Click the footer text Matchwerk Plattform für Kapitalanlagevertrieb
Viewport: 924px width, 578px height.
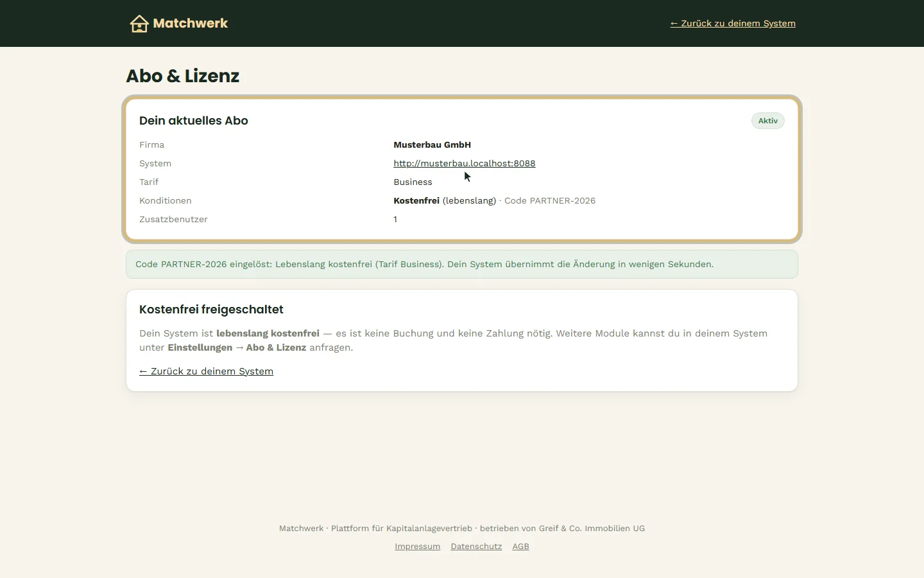pos(375,529)
